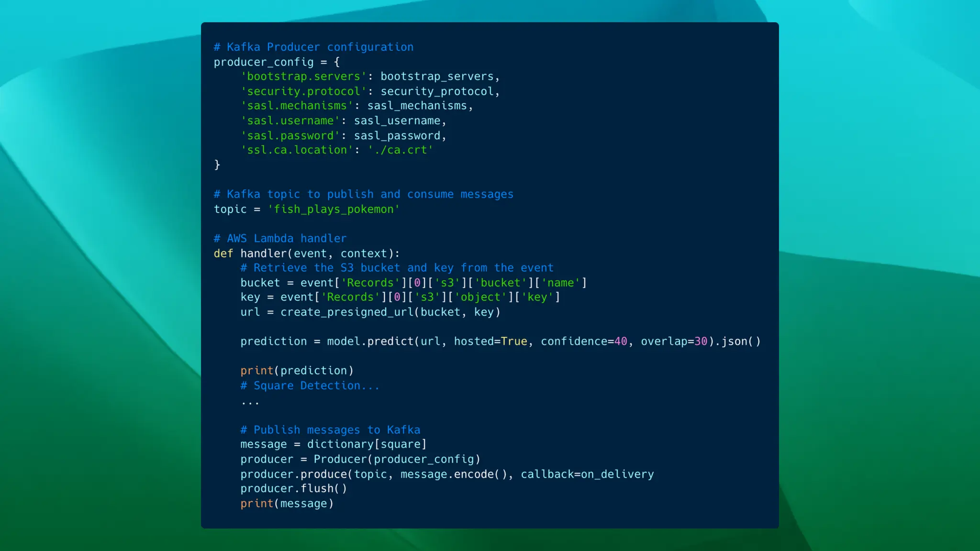
Task: Click the overlap value 30
Action: coord(701,342)
